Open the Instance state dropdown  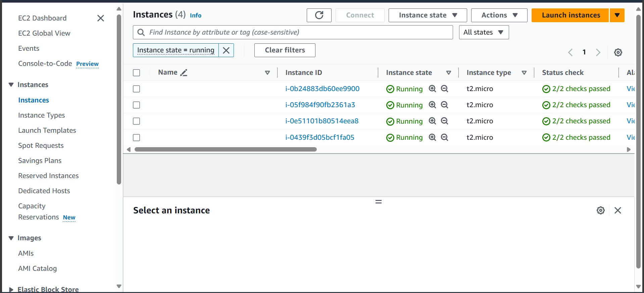(428, 15)
